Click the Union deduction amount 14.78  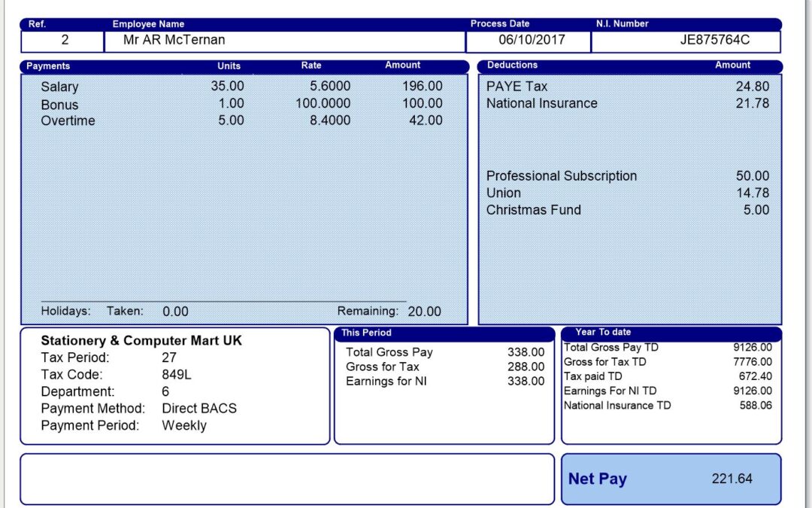click(x=752, y=193)
